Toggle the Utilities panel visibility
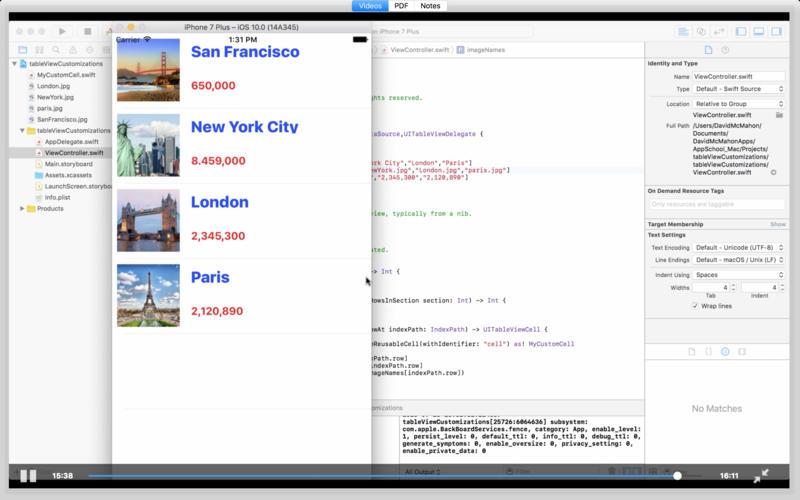This screenshot has width=800, height=500. pos(777,32)
